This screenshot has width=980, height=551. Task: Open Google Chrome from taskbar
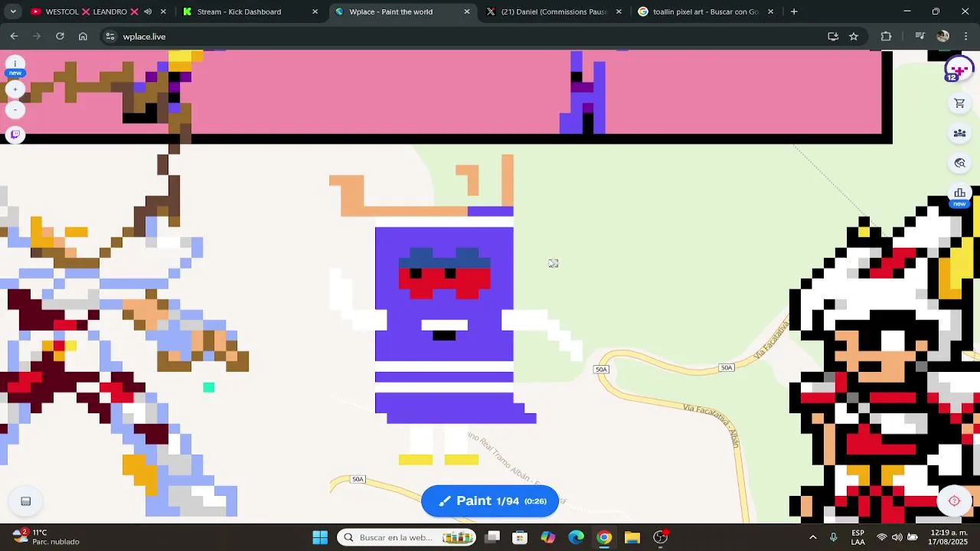[604, 537]
